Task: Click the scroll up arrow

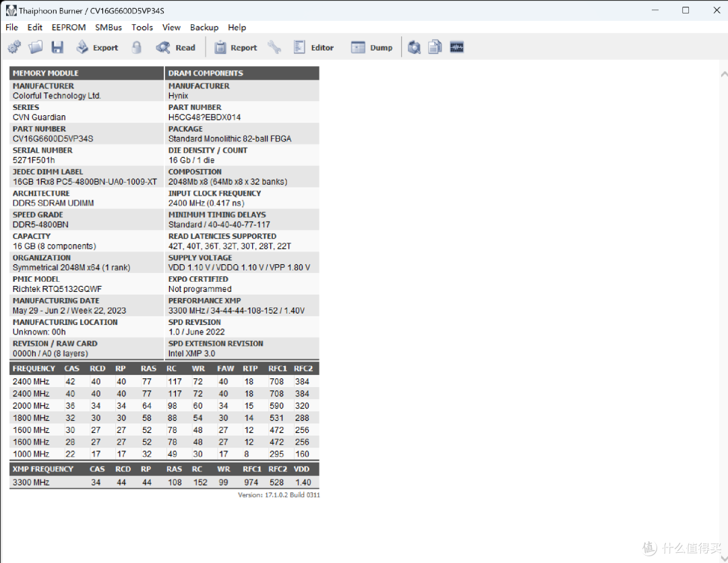Action: pos(724,74)
